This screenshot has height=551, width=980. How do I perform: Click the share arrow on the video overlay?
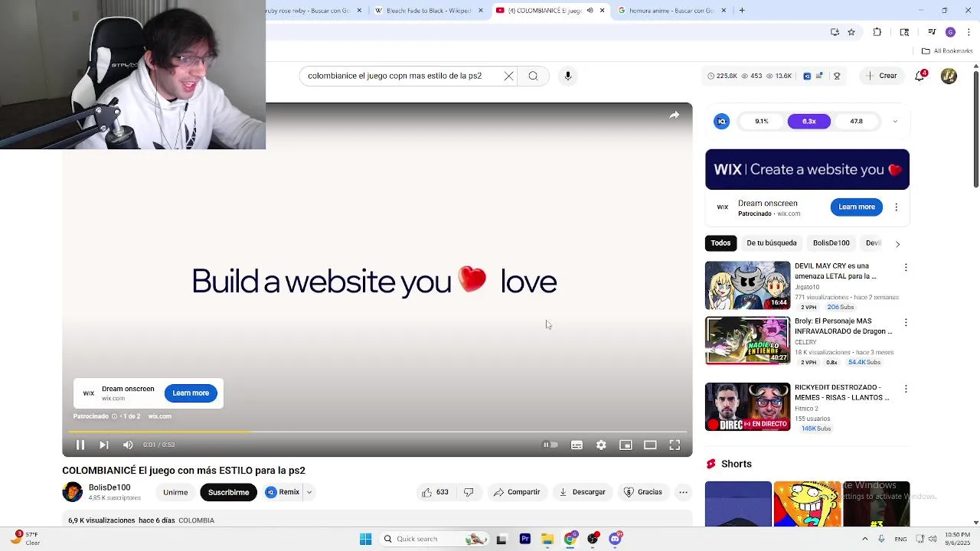[674, 116]
